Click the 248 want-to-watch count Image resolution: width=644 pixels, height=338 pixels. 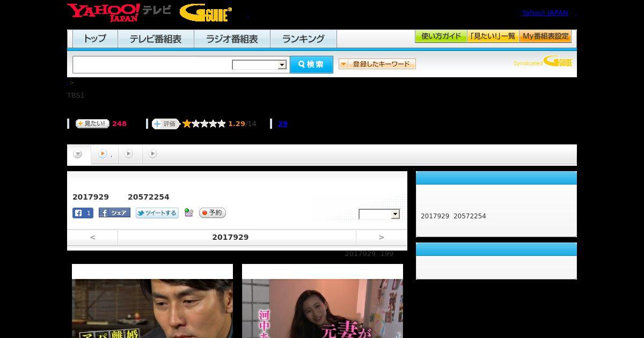pos(119,124)
